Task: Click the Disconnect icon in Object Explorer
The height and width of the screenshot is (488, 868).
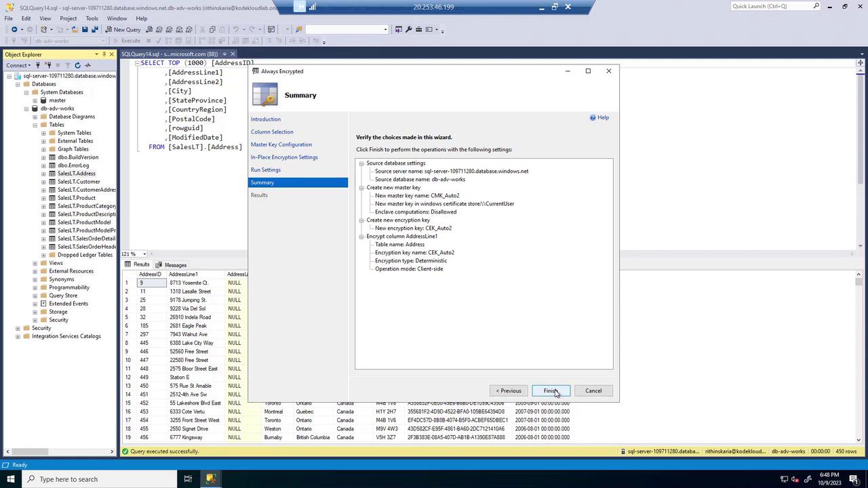Action: (47, 65)
